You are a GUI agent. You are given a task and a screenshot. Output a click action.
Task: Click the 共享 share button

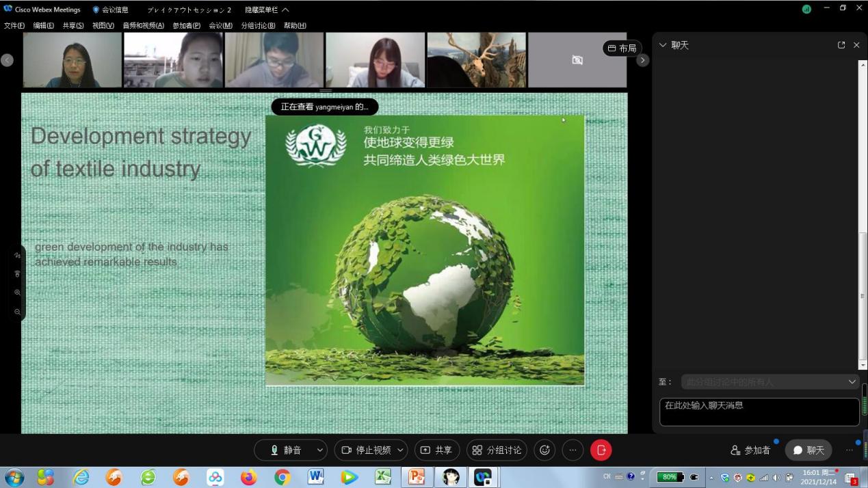pos(436,450)
